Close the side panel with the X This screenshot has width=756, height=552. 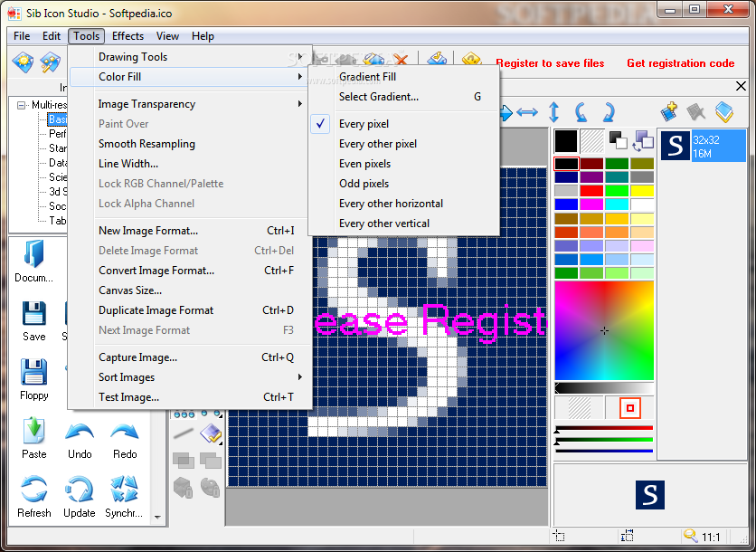(x=741, y=86)
